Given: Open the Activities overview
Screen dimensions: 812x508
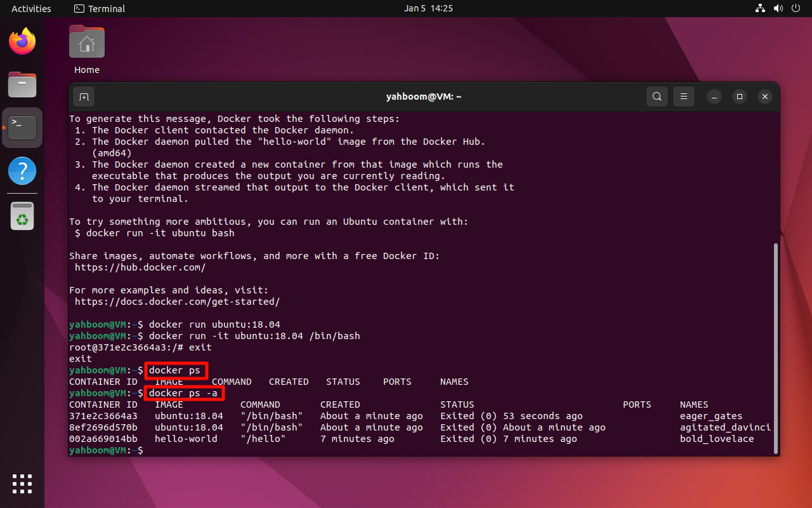Looking at the screenshot, I should pos(31,8).
